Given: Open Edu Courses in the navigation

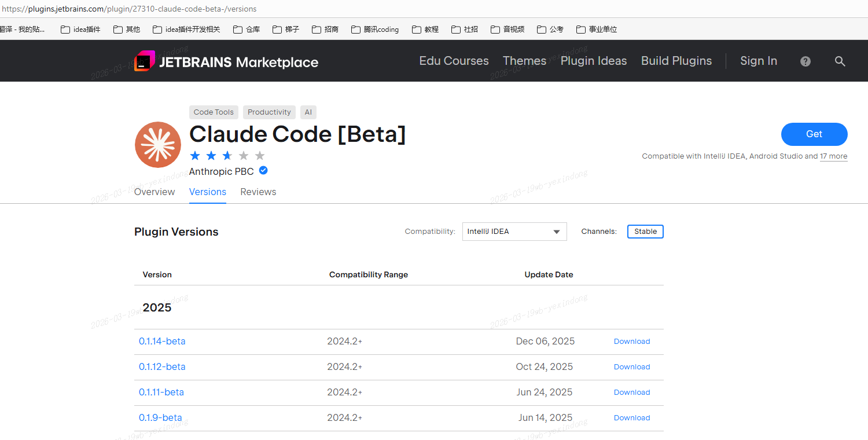Looking at the screenshot, I should point(454,61).
